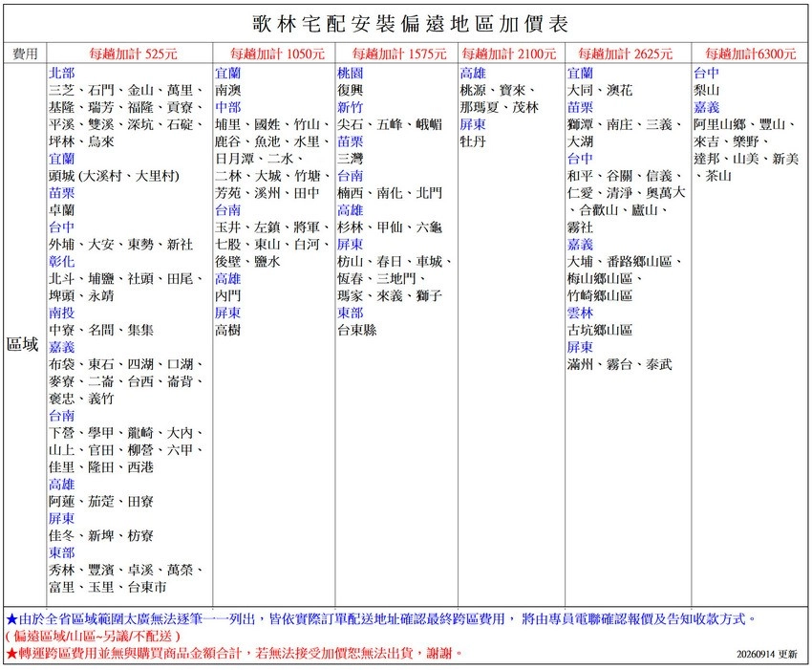Image resolution: width=812 pixels, height=670 pixels.
Task: Click the line 那瑪夏、茂林
Action: tap(500, 107)
